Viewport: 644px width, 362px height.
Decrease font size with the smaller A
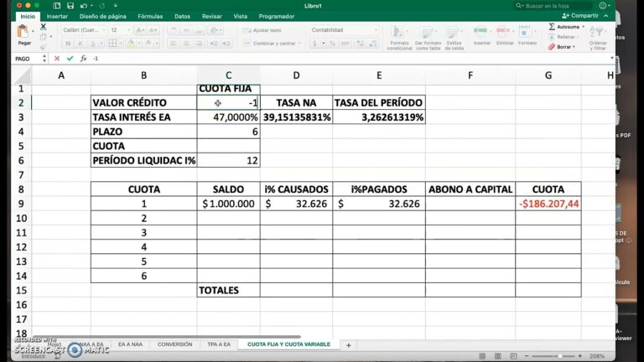pos(153,30)
